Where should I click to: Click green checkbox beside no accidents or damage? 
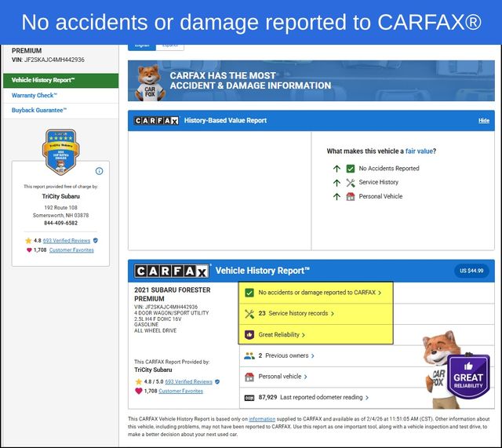pyautogui.click(x=249, y=293)
